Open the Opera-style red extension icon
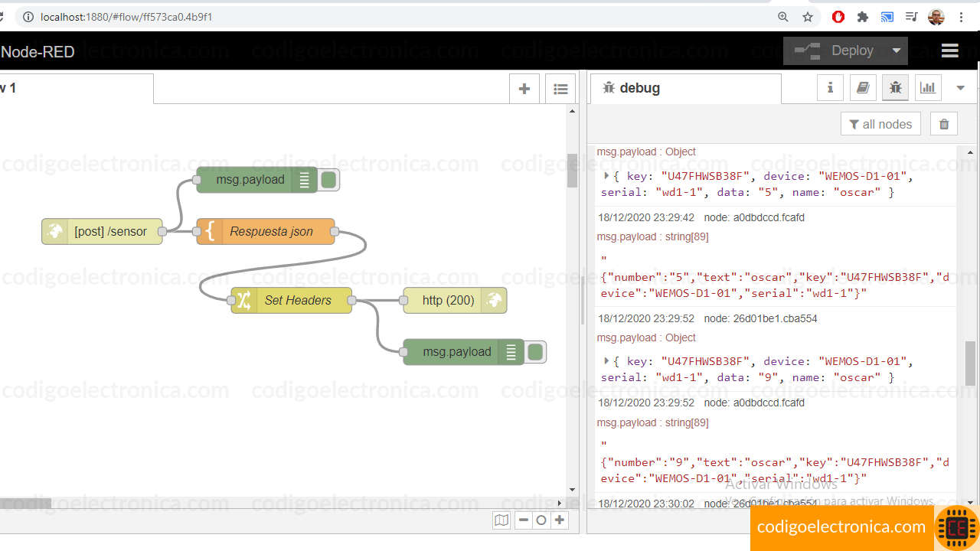Viewport: 980px width, 551px height. tap(838, 17)
